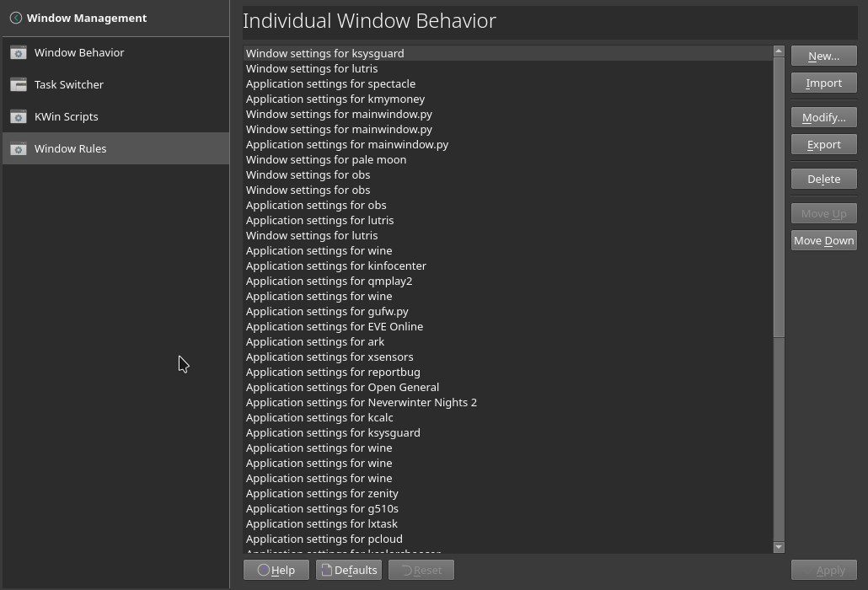The image size is (868, 590).
Task: Select 'Application settings for reportbug' row
Action: [508, 373]
